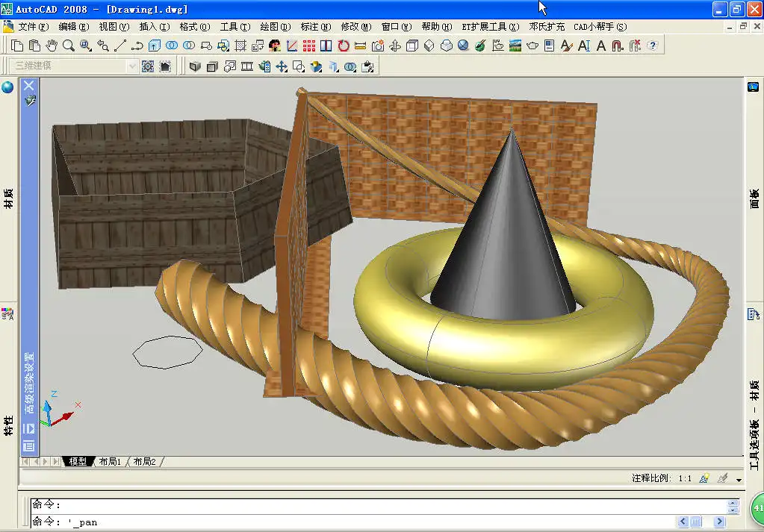Open the render teapot icon
Image resolution: width=764 pixels, height=532 pixels.
[532, 46]
